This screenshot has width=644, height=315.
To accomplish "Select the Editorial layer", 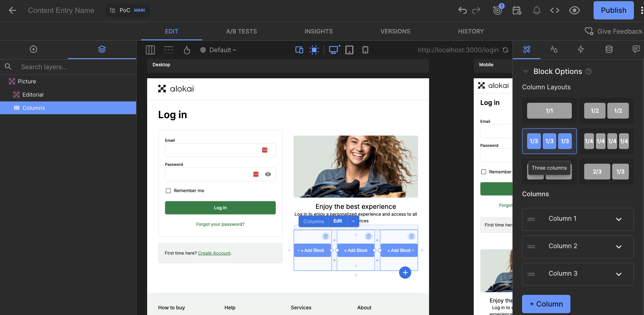I will (68, 94).
